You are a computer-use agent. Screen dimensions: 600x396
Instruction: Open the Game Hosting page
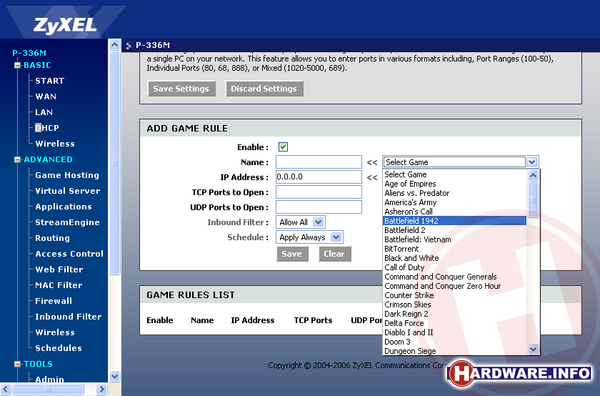(67, 175)
